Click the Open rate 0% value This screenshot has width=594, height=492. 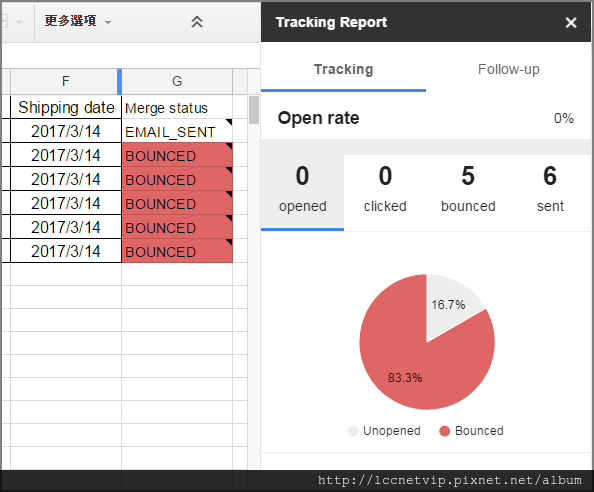[563, 118]
